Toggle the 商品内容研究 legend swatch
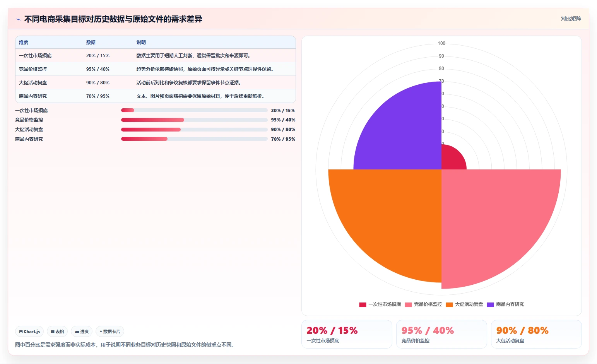Screen dimensions: 597x364 click(490, 304)
